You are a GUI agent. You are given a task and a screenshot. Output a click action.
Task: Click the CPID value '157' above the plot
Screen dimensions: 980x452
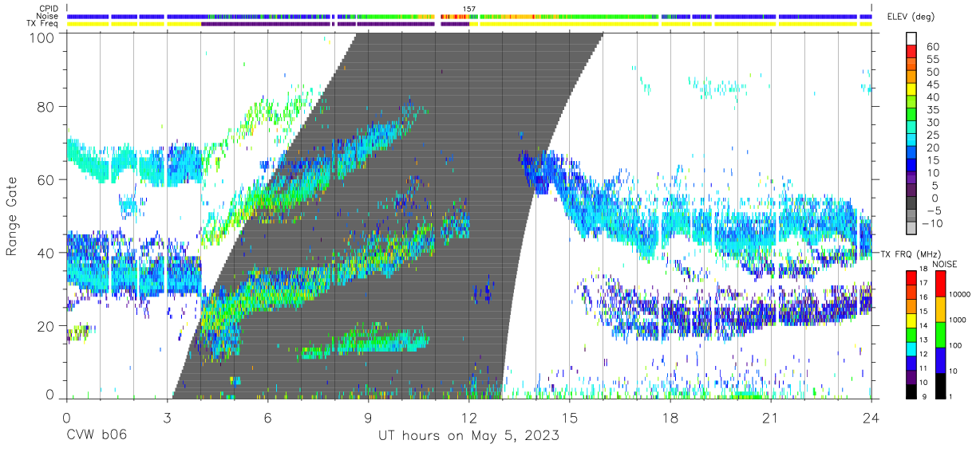coord(469,9)
